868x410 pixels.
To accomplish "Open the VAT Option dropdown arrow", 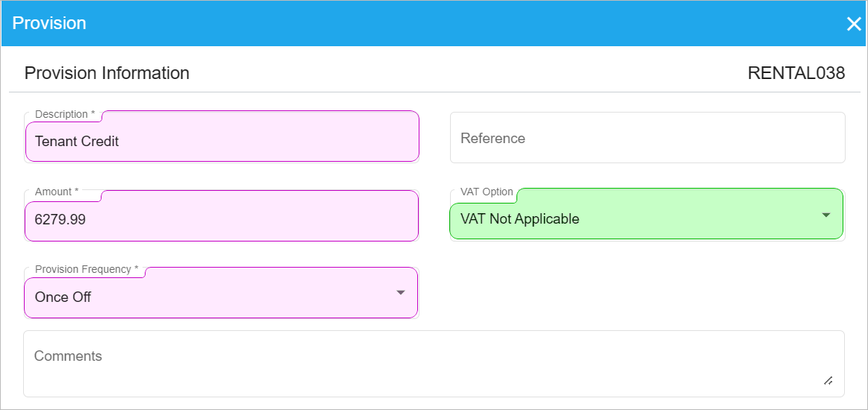I will (x=826, y=215).
